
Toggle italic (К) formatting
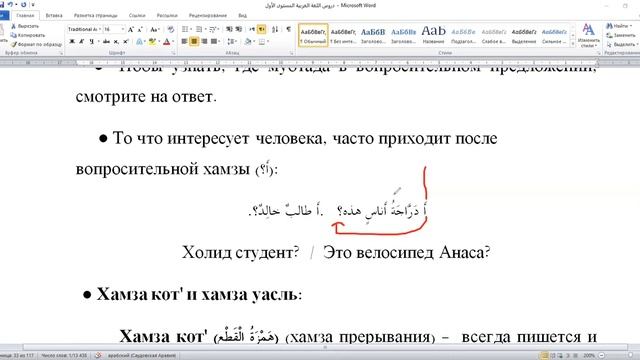(x=81, y=41)
